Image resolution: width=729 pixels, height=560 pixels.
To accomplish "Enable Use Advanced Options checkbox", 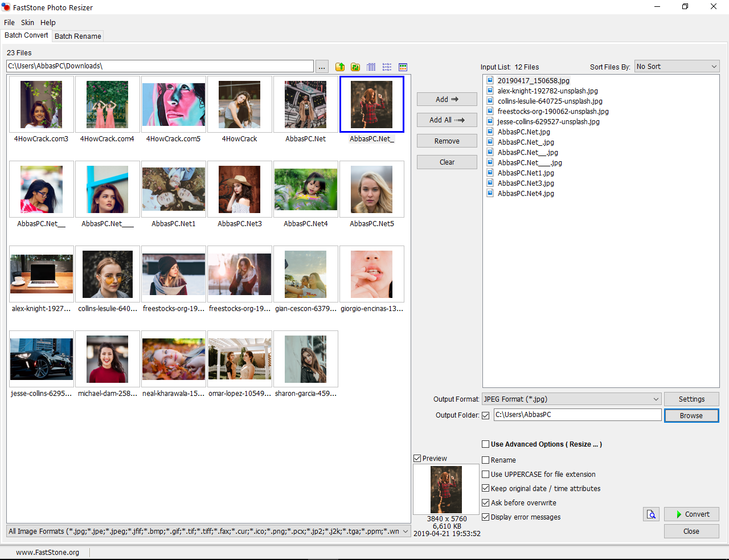I will pos(486,444).
